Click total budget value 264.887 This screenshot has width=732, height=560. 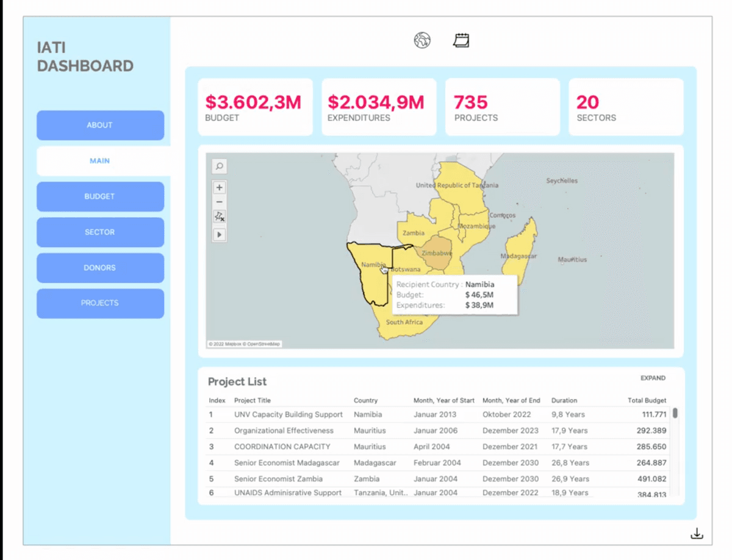click(651, 463)
